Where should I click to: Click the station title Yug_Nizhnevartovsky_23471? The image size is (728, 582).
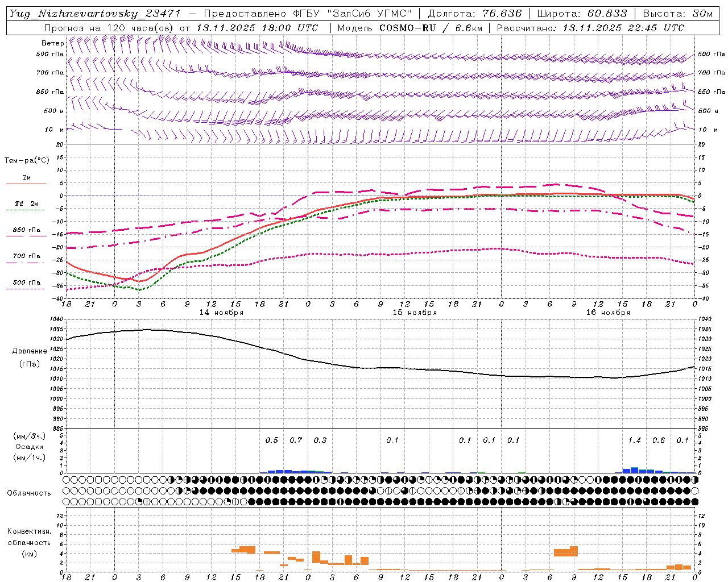click(94, 14)
